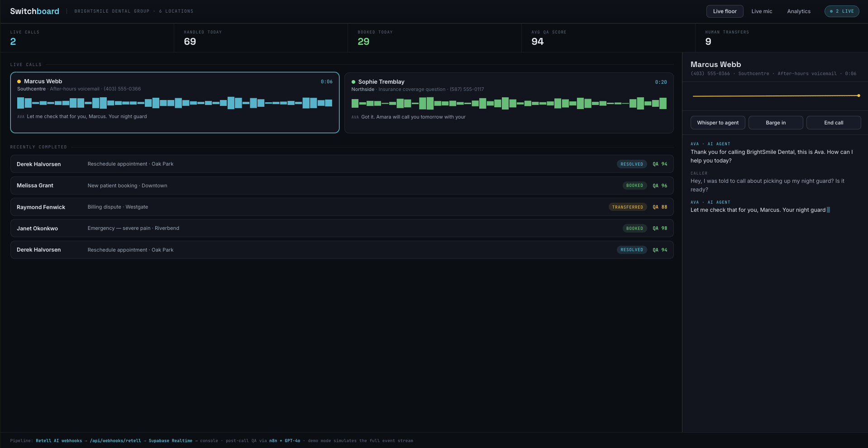Click the Switchboard logo
Screen dimensions: 868x448
point(34,11)
